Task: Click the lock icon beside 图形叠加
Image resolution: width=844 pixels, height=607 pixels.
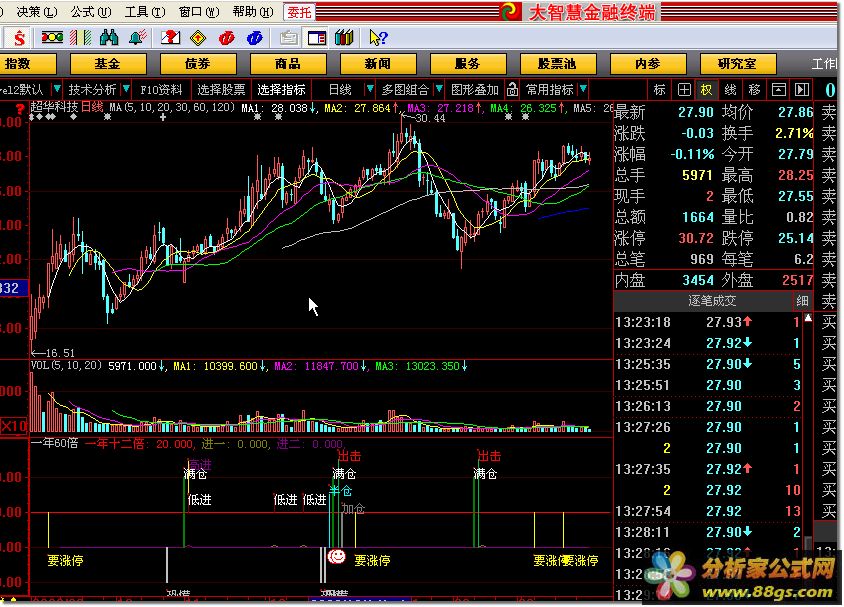Action: [512, 89]
